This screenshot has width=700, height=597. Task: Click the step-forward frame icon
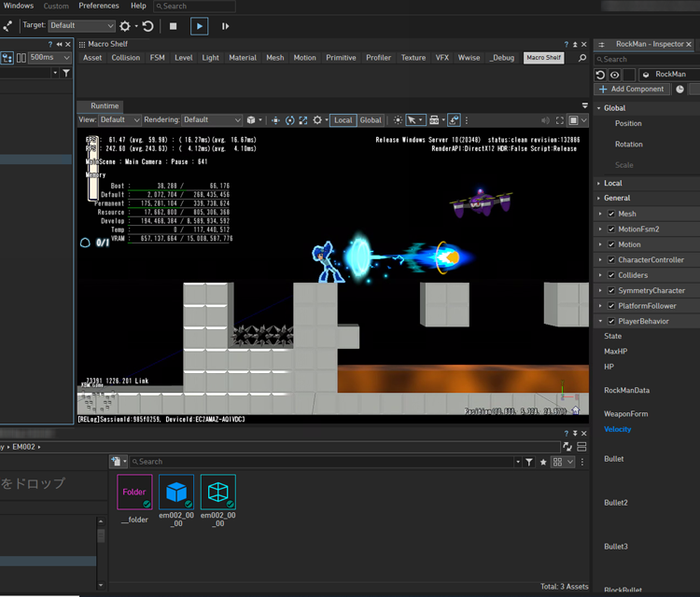225,26
